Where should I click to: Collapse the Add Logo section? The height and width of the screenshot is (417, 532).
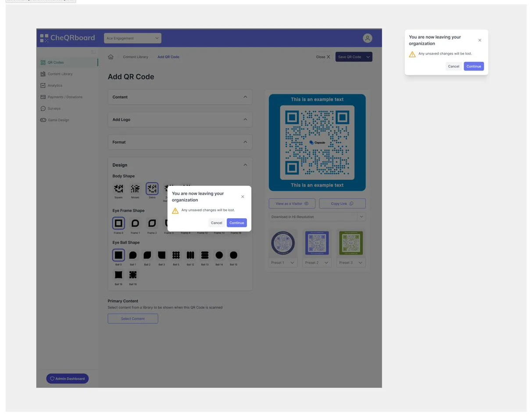(245, 119)
